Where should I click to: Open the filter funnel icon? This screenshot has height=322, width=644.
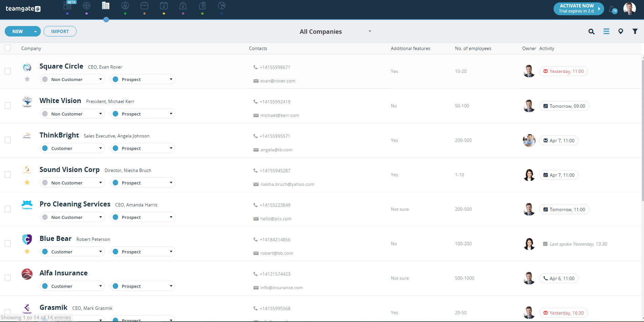(635, 31)
